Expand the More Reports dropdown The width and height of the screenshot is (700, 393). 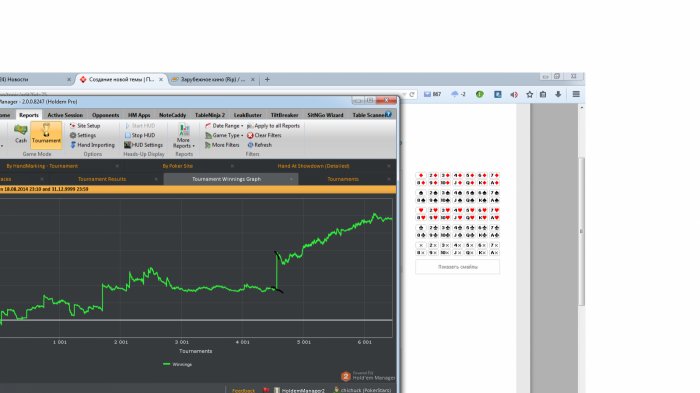pos(183,136)
